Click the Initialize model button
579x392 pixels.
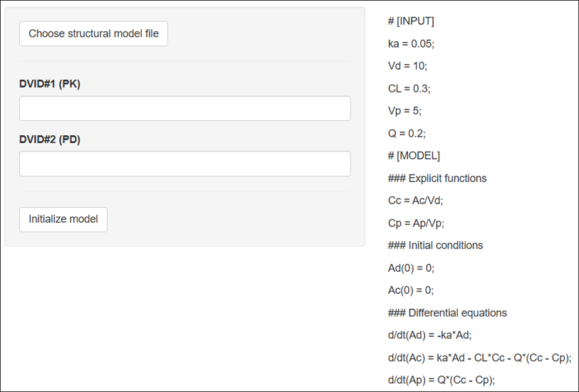click(63, 219)
